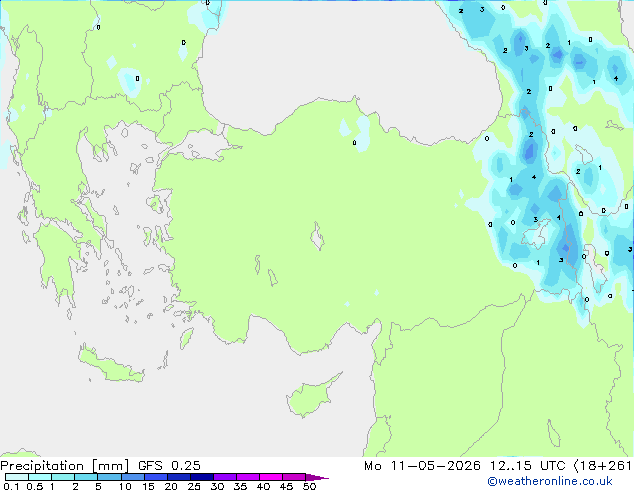Choose the 15–20 mm legend swatch
Image resolution: width=634 pixels, height=490 pixels.
[x=155, y=477]
